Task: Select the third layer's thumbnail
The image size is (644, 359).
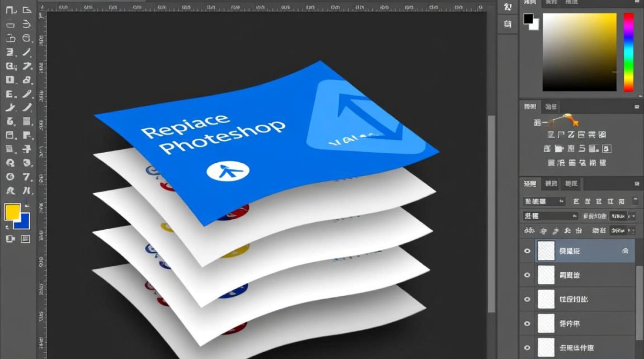Action: 546,299
